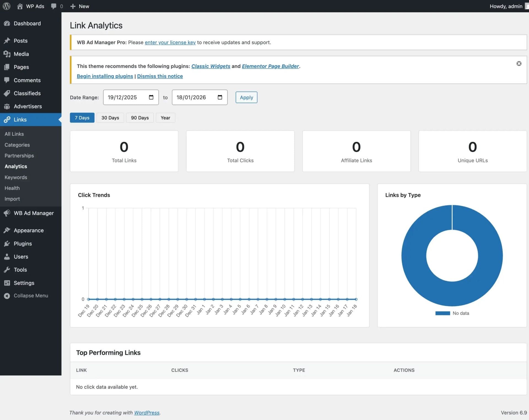Open Import submenu item
The width and height of the screenshot is (529, 420).
(12, 199)
